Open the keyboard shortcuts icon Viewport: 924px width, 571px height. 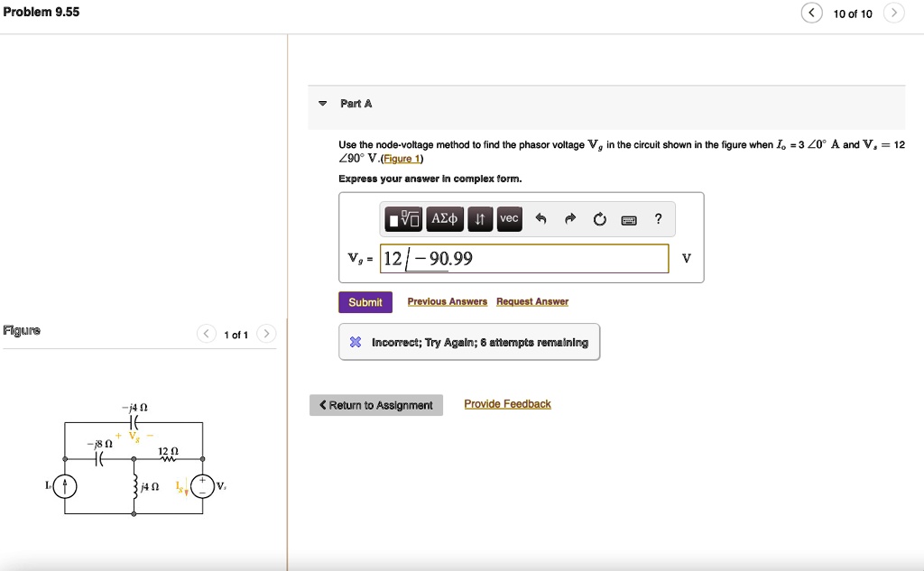click(x=629, y=219)
